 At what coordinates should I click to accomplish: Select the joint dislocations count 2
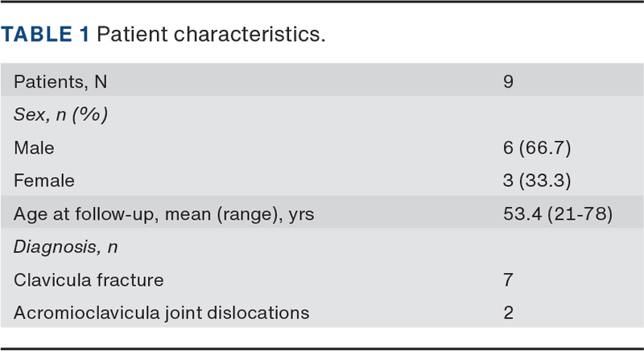[508, 313]
